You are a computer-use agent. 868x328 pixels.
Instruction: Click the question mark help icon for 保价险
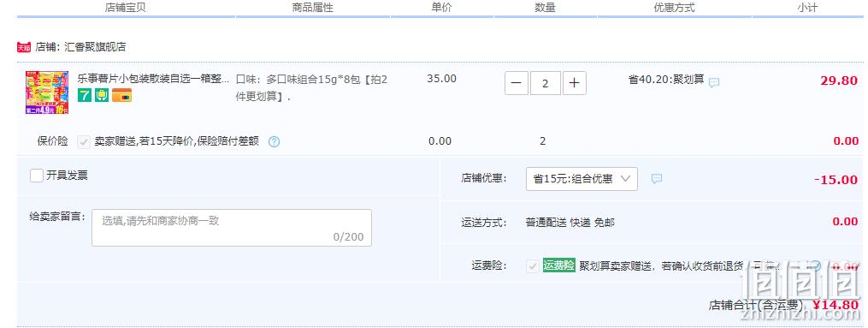click(x=274, y=141)
